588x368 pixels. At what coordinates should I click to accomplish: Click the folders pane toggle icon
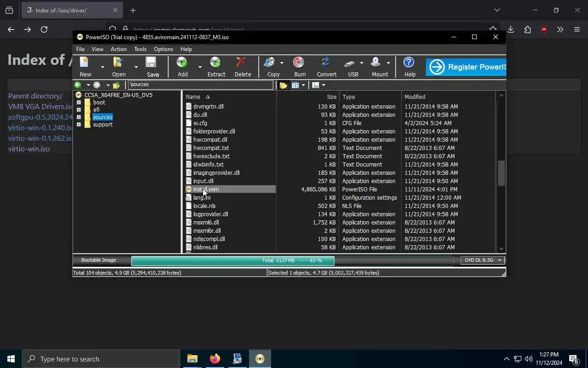[283, 85]
